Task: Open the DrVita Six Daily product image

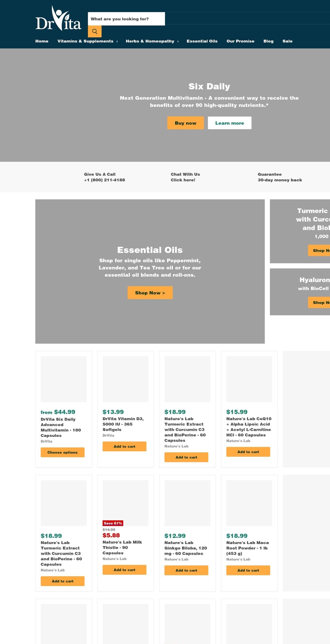Action: click(x=64, y=379)
